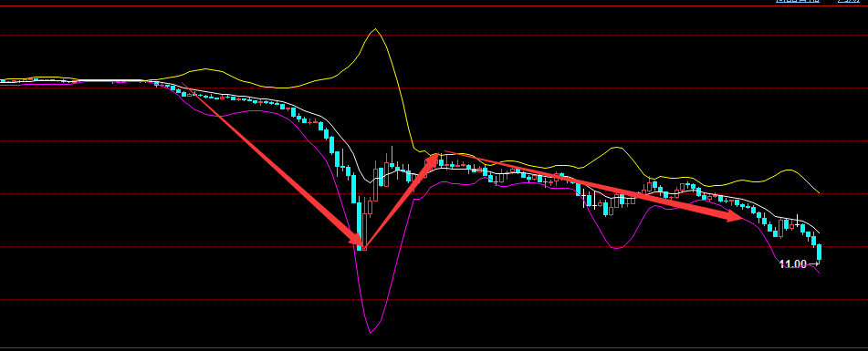Click the rightmost hump of the yellow band
The image size is (868, 351).
click(787, 170)
